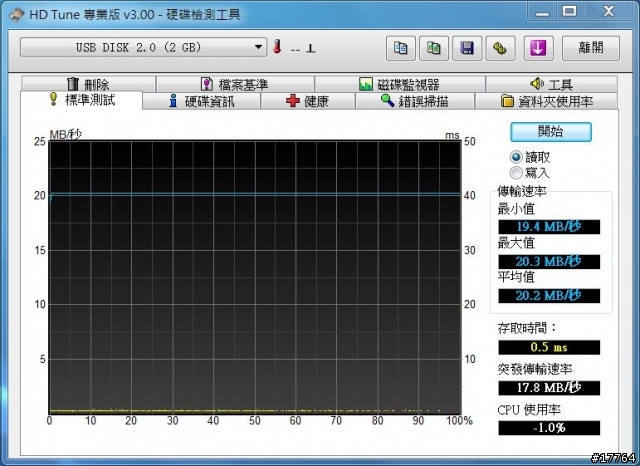Click the average value 20.2 MB/秒

click(549, 296)
